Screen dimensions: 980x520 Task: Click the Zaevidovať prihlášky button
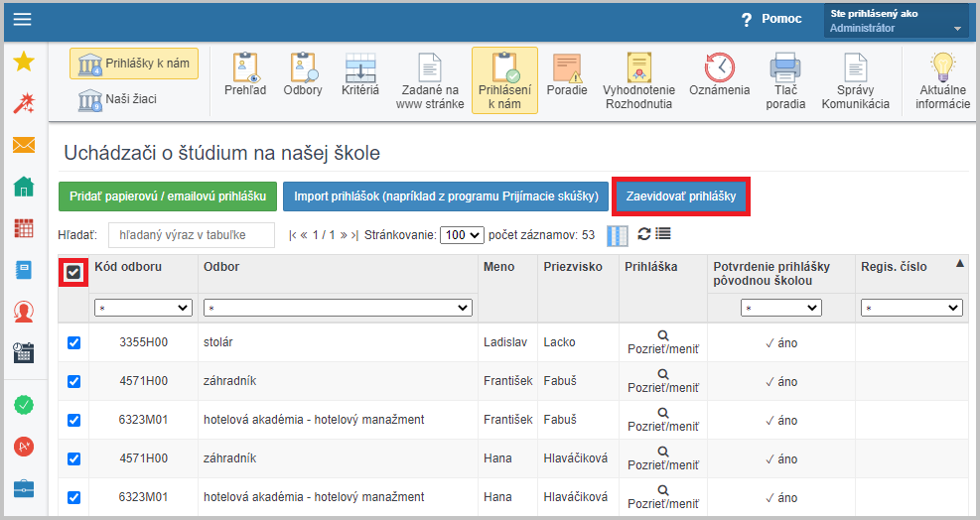point(680,196)
